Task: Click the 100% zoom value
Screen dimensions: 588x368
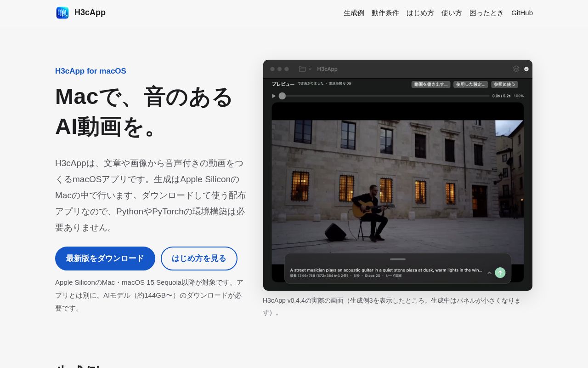Action: pos(519,96)
